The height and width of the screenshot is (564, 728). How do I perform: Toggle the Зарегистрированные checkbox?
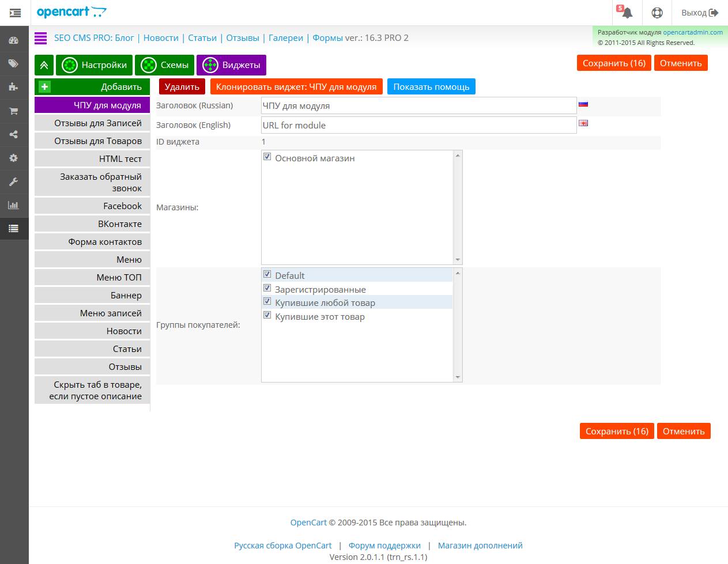click(x=267, y=288)
